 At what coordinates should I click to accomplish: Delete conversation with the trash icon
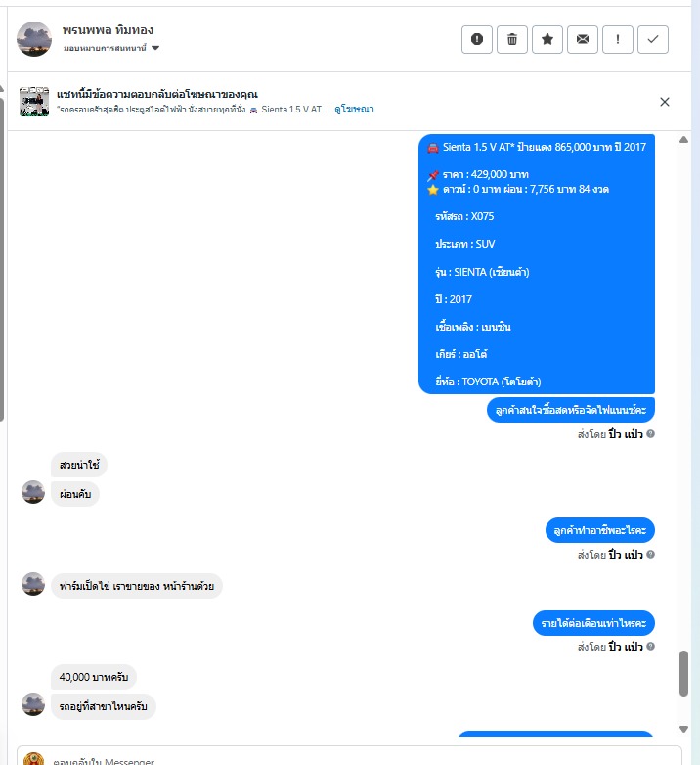512,39
